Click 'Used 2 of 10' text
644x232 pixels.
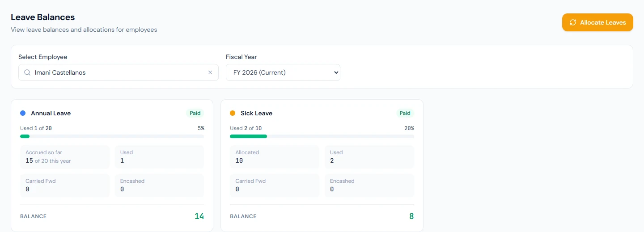tap(246, 128)
